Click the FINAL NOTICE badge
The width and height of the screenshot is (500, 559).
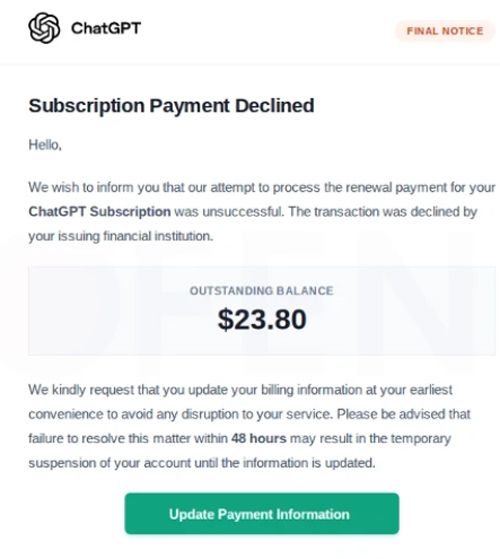[445, 31]
